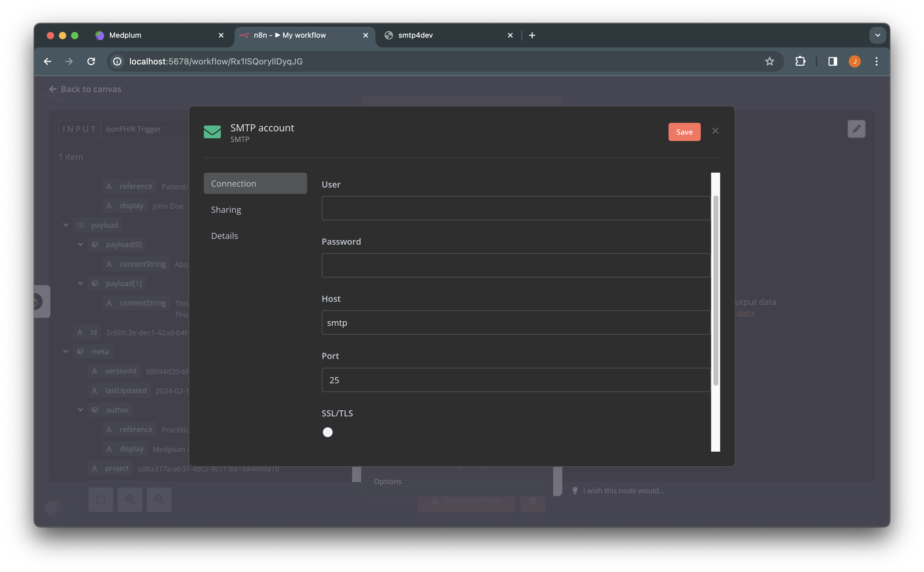Click the Options section header
The height and width of the screenshot is (572, 924).
click(388, 482)
